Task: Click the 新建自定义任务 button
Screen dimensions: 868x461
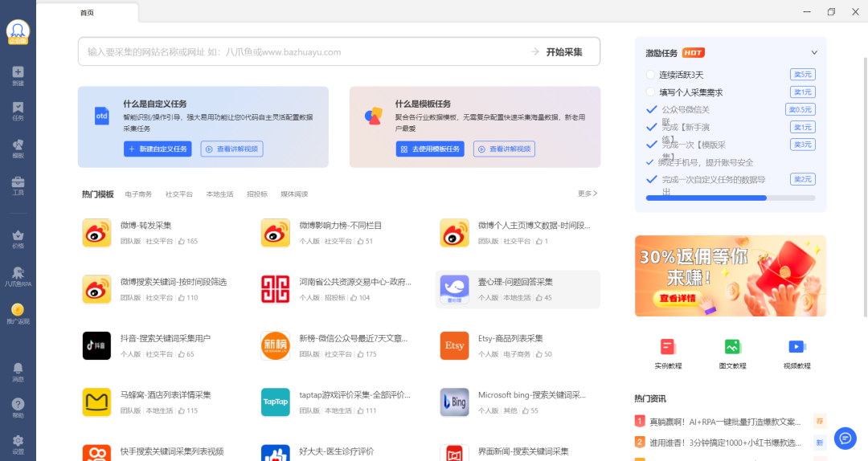Action: point(158,149)
